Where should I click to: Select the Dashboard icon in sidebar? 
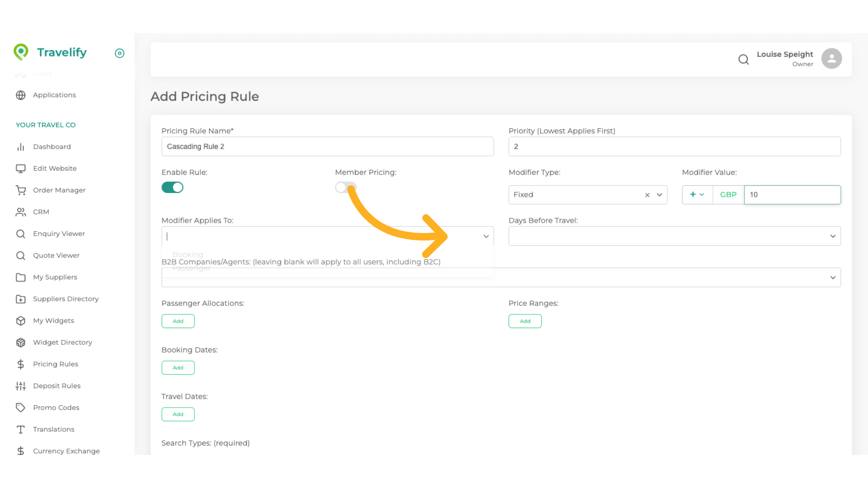21,146
